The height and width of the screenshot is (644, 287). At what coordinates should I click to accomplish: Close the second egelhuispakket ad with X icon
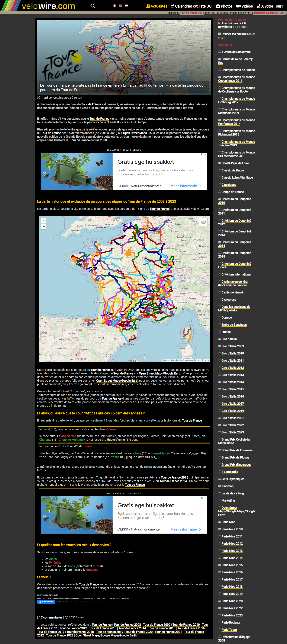(x=206, y=498)
